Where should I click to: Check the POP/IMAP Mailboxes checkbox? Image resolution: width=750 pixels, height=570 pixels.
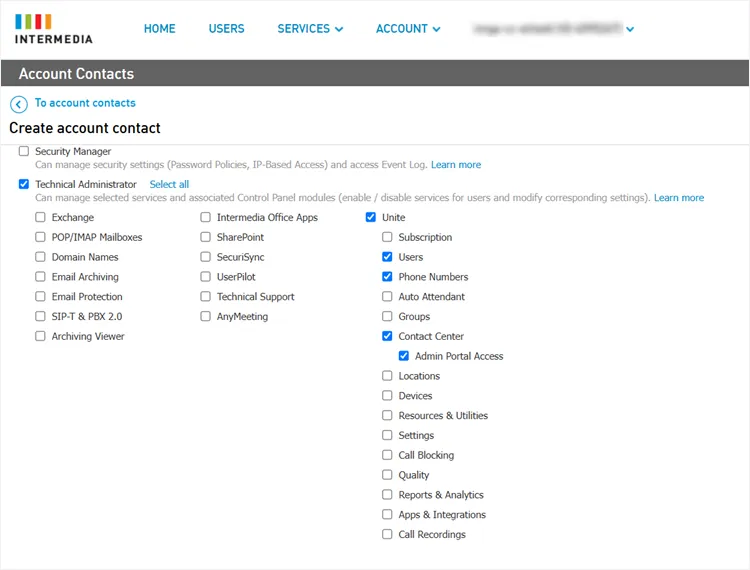(x=40, y=237)
